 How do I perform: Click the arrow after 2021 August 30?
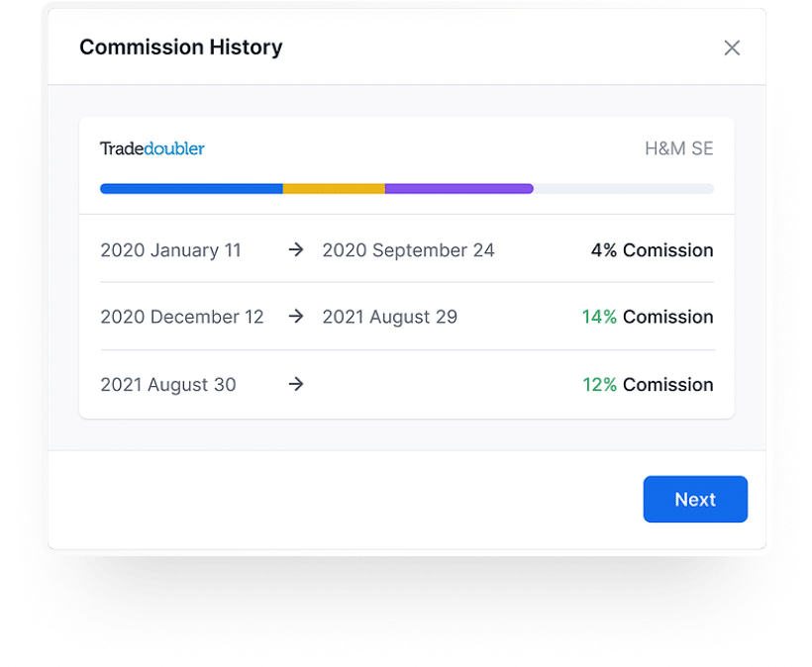coord(295,384)
